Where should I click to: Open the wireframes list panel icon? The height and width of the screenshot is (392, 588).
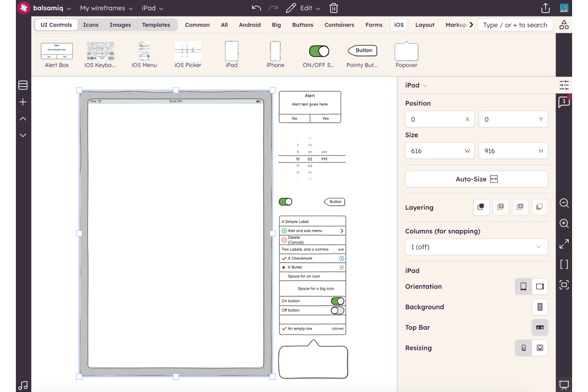click(x=23, y=85)
